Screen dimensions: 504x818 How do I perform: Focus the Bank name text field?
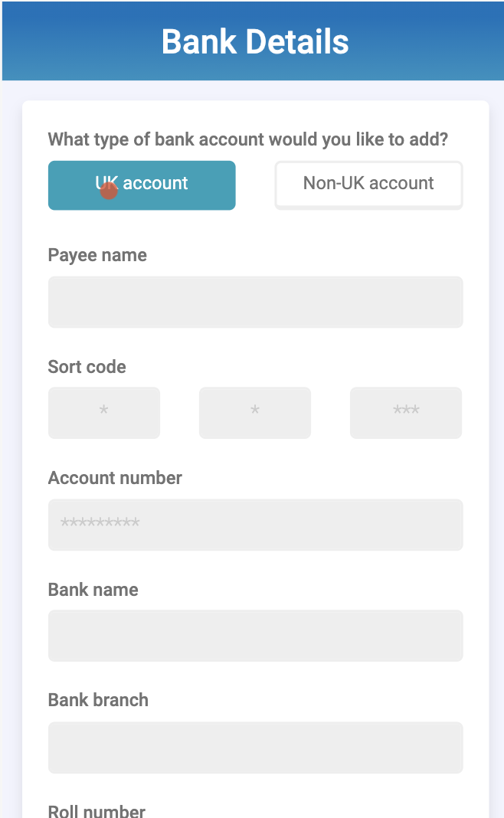coord(255,636)
